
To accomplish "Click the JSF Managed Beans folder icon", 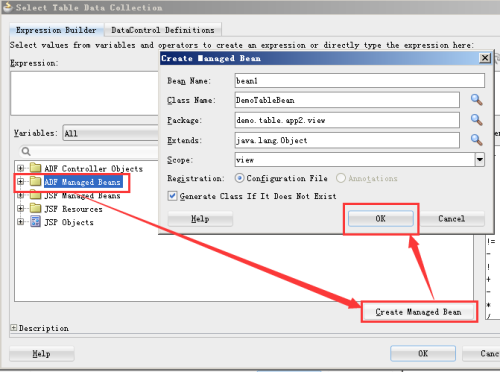I will click(x=35, y=195).
